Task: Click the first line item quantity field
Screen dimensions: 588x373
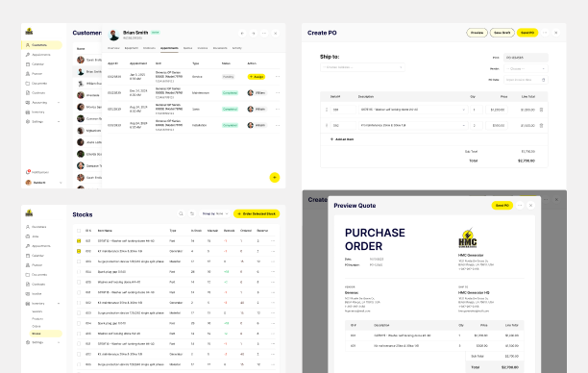Action: tap(477, 110)
